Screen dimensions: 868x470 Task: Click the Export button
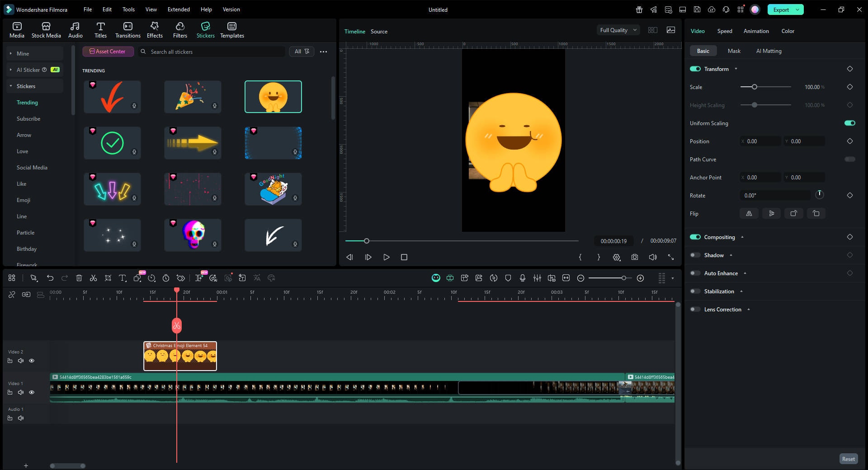(781, 9)
